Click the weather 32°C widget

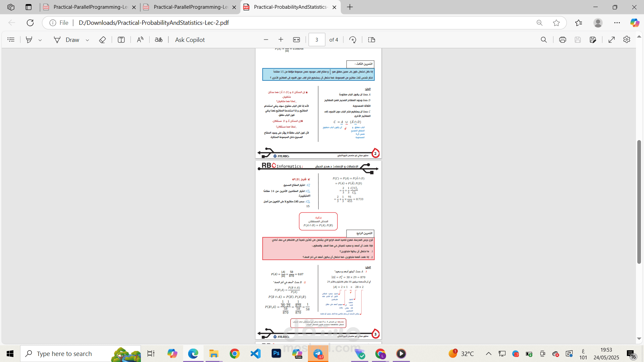click(462, 354)
